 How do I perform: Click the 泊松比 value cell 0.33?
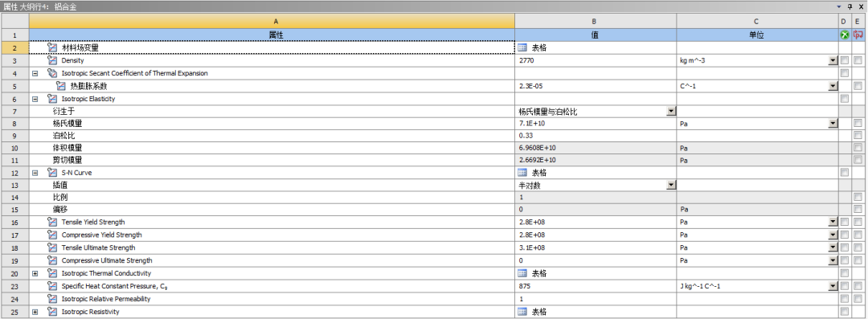(595, 135)
